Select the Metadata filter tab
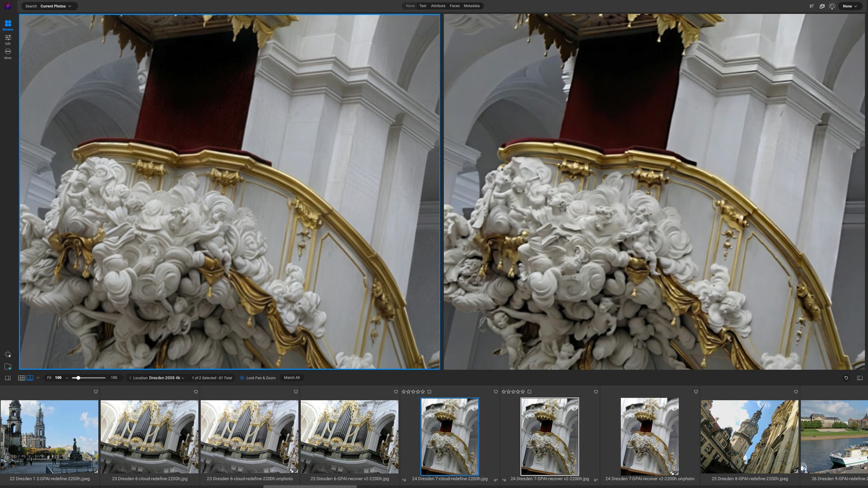The width and height of the screenshot is (868, 488). coord(471,6)
